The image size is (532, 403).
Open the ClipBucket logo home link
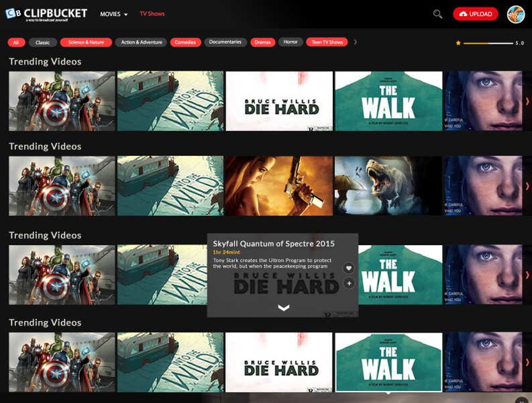[x=46, y=14]
